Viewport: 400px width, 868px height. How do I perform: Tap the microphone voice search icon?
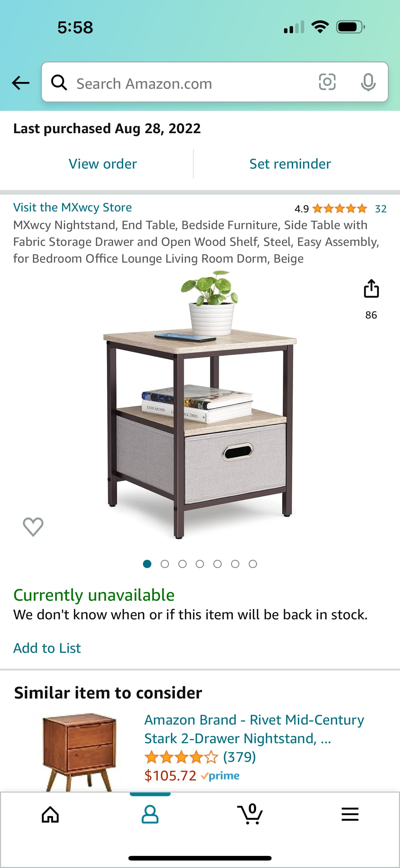coord(368,82)
